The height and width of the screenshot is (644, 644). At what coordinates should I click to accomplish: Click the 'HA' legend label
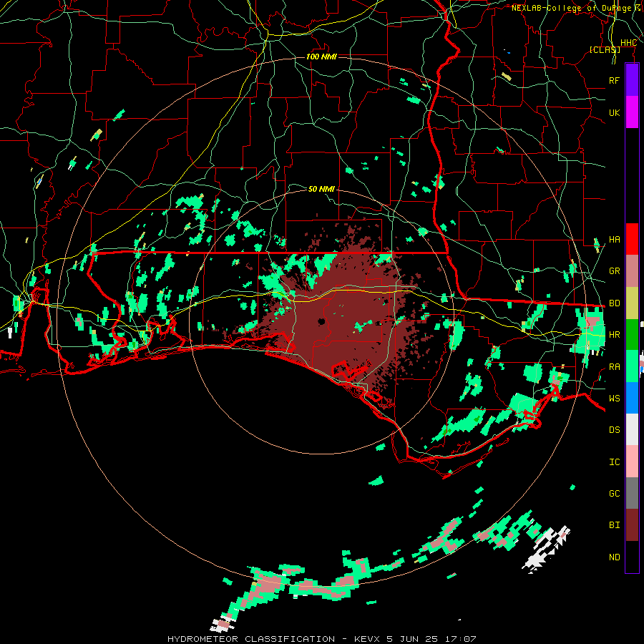pos(614,240)
